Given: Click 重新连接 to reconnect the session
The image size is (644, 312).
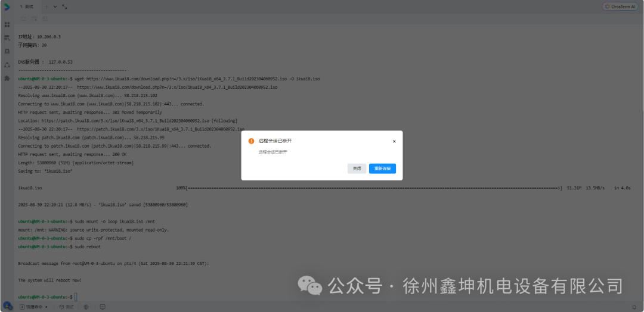Looking at the screenshot, I should [382, 169].
